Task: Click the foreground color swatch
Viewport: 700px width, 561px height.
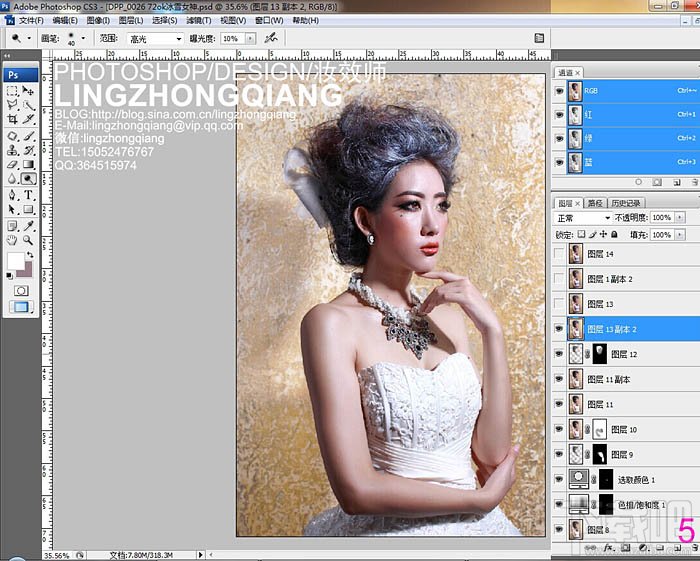Action: (x=15, y=260)
